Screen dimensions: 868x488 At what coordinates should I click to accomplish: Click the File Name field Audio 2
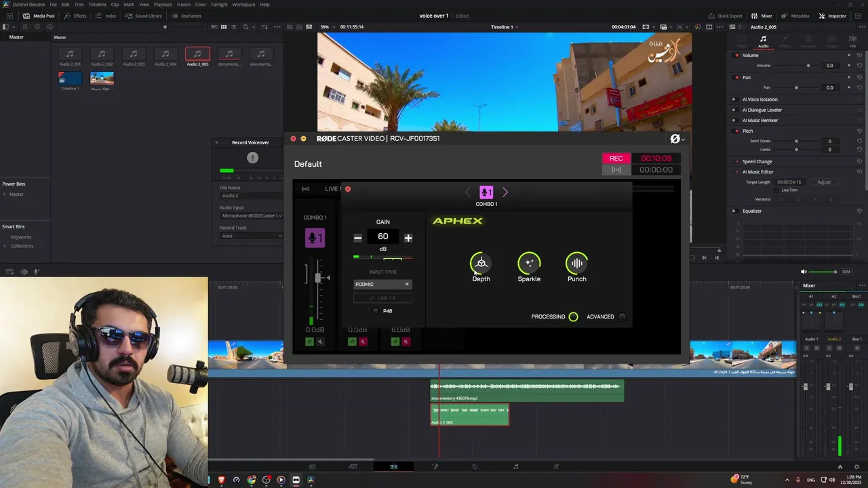pos(252,196)
